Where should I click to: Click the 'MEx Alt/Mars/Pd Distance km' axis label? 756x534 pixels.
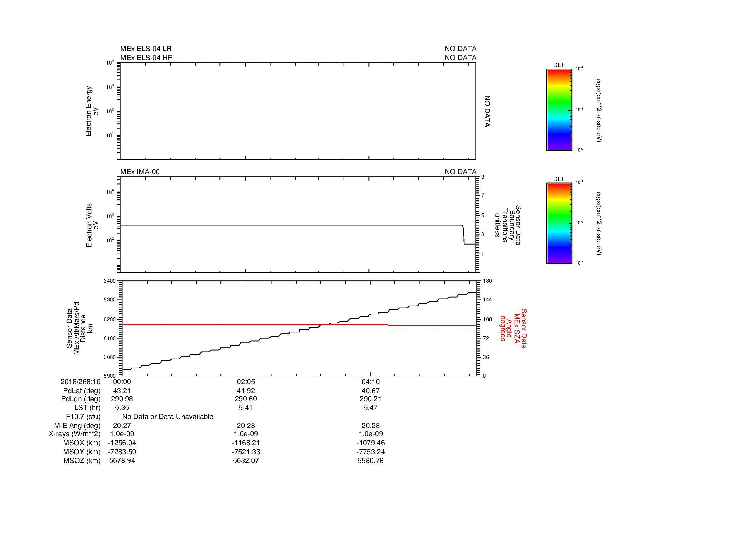tap(83, 328)
